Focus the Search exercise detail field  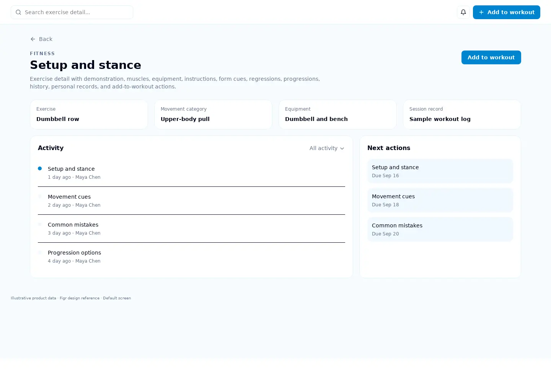tap(72, 12)
